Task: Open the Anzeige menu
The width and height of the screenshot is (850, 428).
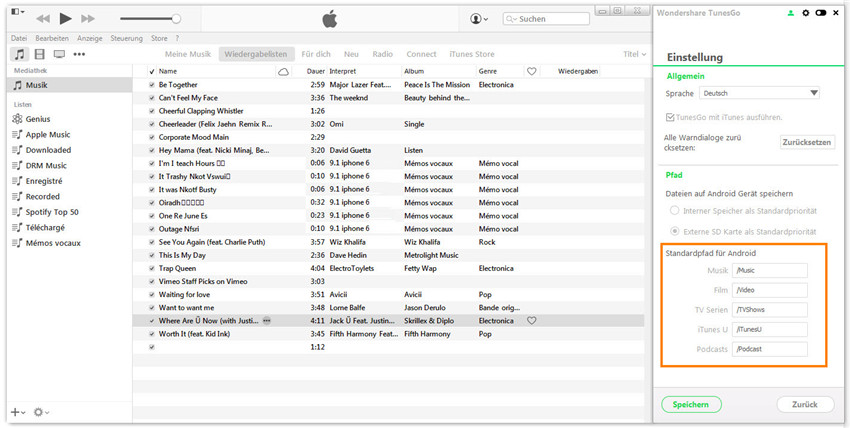Action: pos(90,38)
